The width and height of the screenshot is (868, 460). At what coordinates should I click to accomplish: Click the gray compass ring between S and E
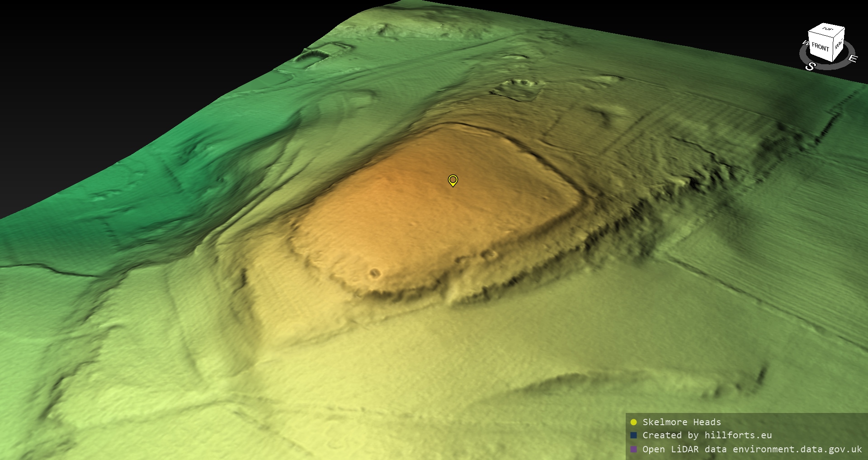pyautogui.click(x=834, y=66)
